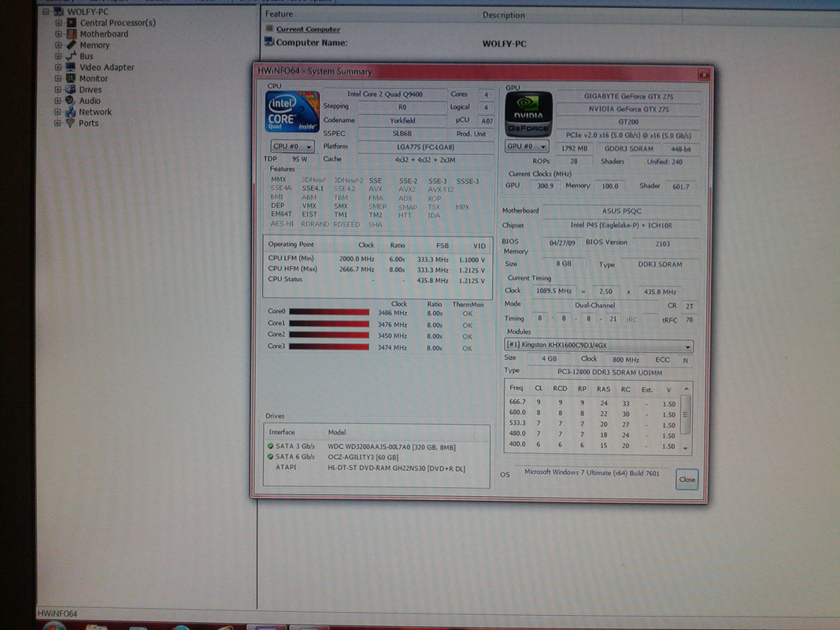Click the Central Processor(s) tree icon
840x630 pixels.
click(72, 23)
